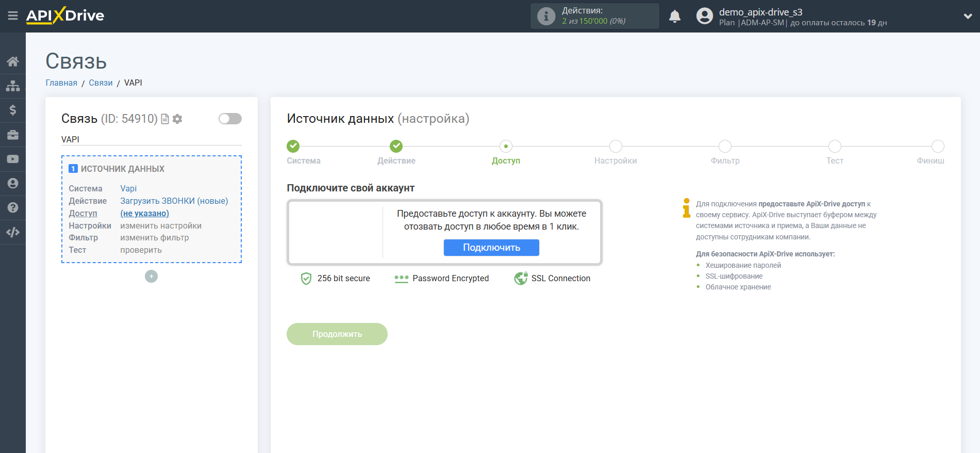Click the plus icon to add block
Viewport: 980px width, 453px height.
(x=151, y=277)
